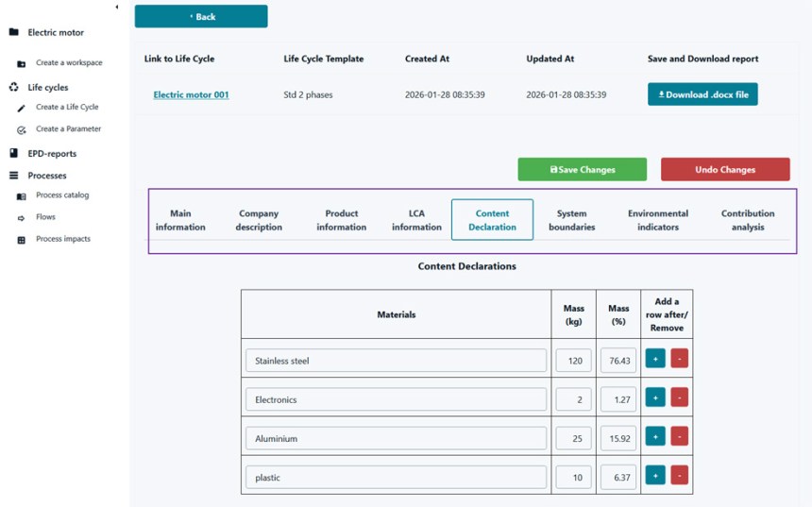Add a row after Stainless steel
The width and height of the screenshot is (812, 507).
[x=655, y=359]
